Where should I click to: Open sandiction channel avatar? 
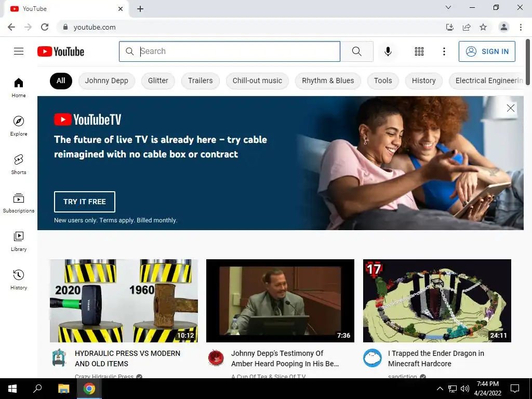click(372, 357)
